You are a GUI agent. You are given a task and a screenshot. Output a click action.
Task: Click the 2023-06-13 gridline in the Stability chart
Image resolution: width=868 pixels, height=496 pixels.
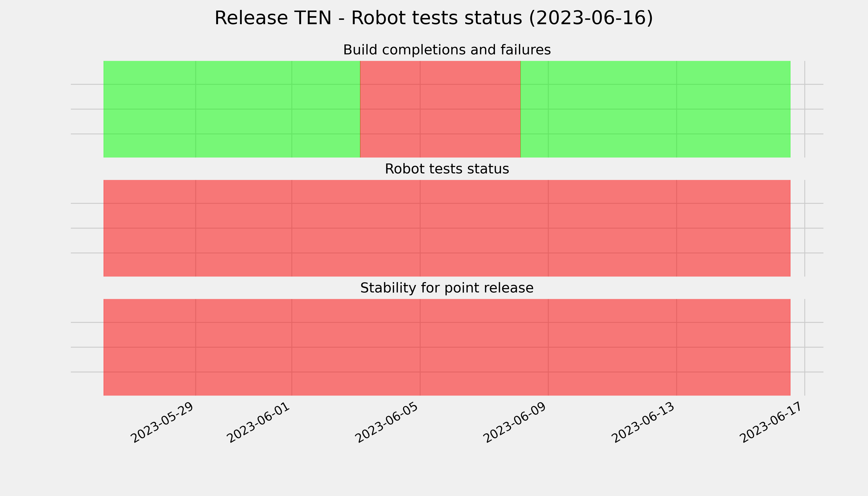(x=677, y=347)
